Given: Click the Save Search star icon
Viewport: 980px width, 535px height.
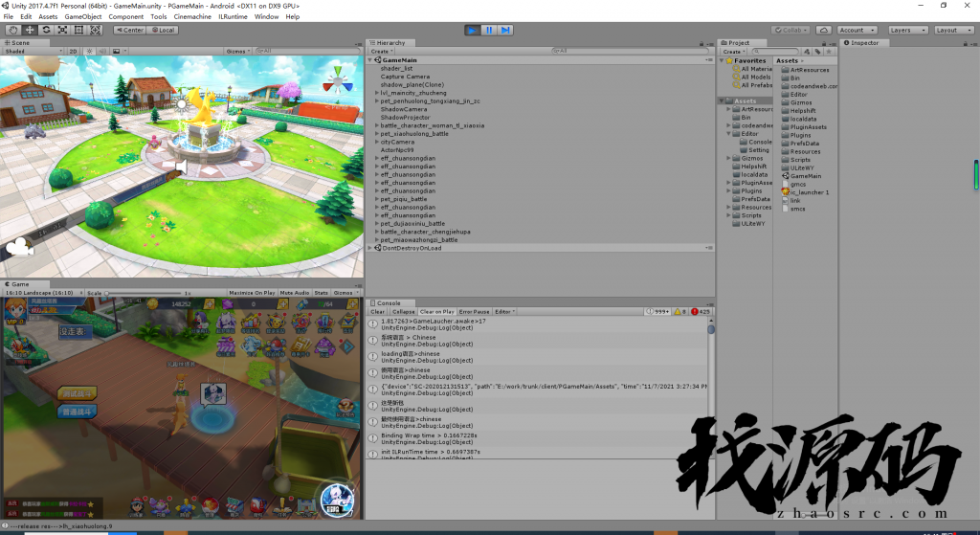Looking at the screenshot, I should click(x=829, y=52).
